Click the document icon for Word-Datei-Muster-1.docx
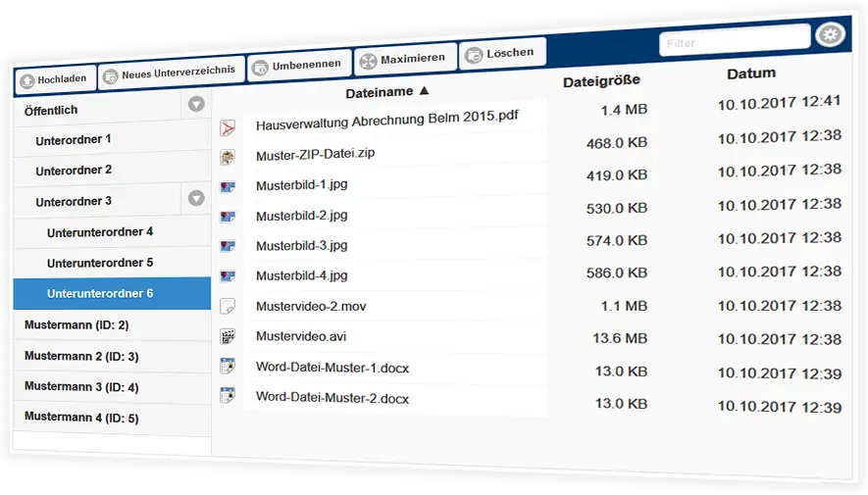This screenshot has height=495, width=868. (x=228, y=366)
